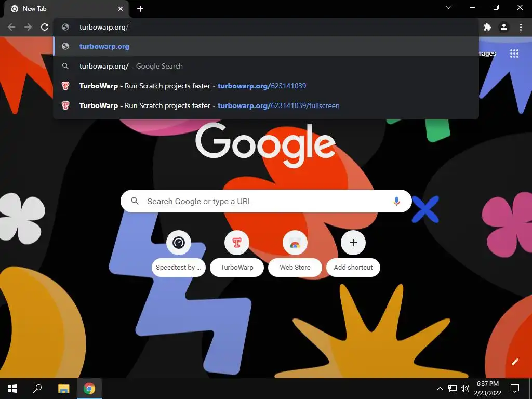Image resolution: width=532 pixels, height=399 pixels.
Task: Click the TurboWarp shortcut label
Action: click(237, 268)
